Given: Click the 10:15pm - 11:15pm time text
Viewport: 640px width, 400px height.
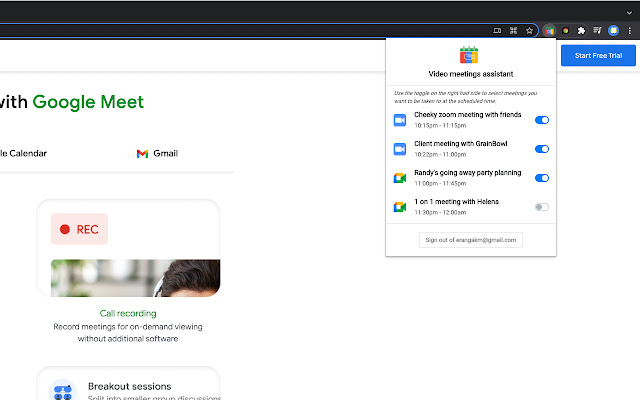Looking at the screenshot, I should [x=440, y=125].
